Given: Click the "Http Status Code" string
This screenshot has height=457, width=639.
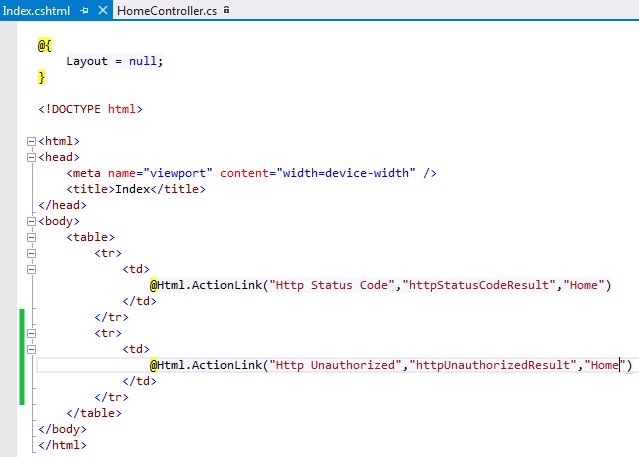Looking at the screenshot, I should tap(332, 285).
